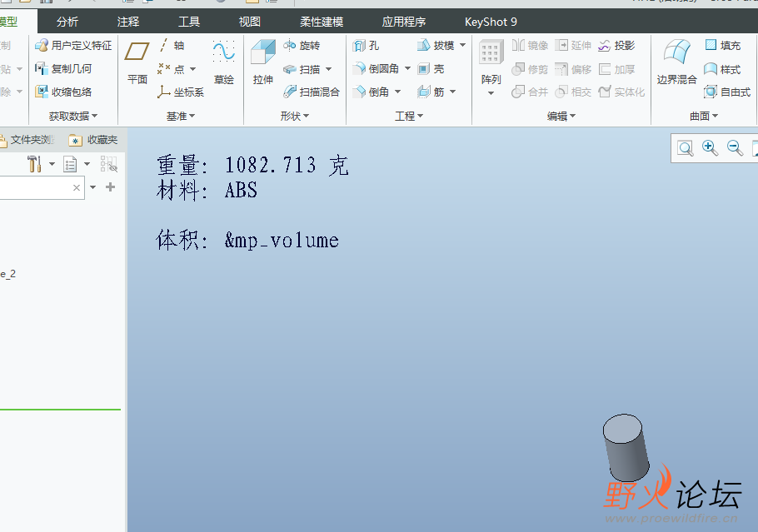The height and width of the screenshot is (532, 758).
Task: Click the 相交 intersect tool
Action: point(573,92)
